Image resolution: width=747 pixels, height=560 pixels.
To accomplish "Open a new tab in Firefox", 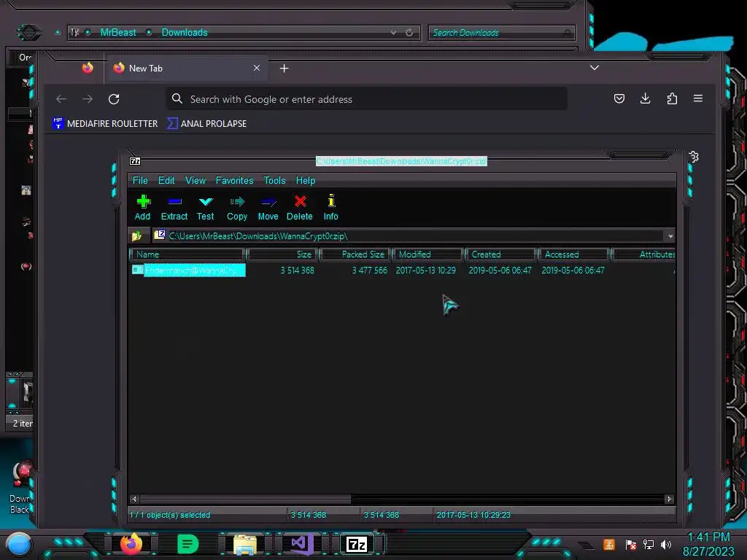I will click(285, 69).
